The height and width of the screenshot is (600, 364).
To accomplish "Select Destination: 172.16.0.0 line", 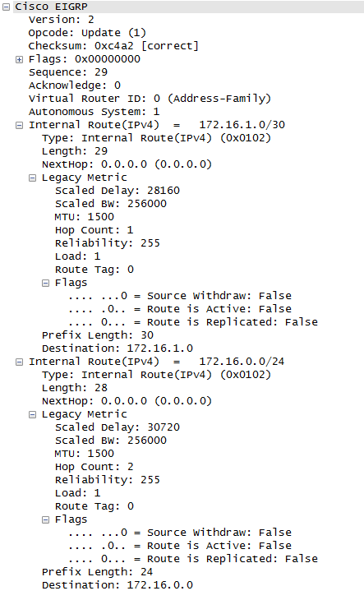I will pyautogui.click(x=117, y=585).
